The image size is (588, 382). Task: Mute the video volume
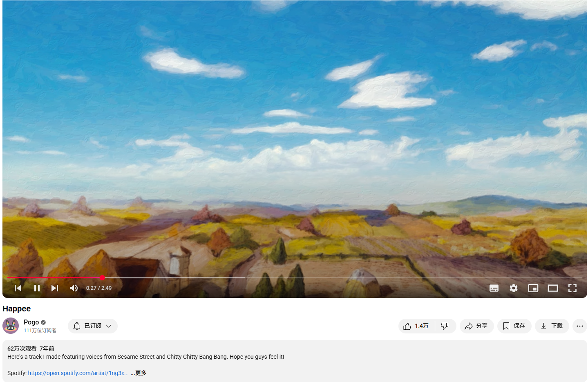[x=74, y=288]
